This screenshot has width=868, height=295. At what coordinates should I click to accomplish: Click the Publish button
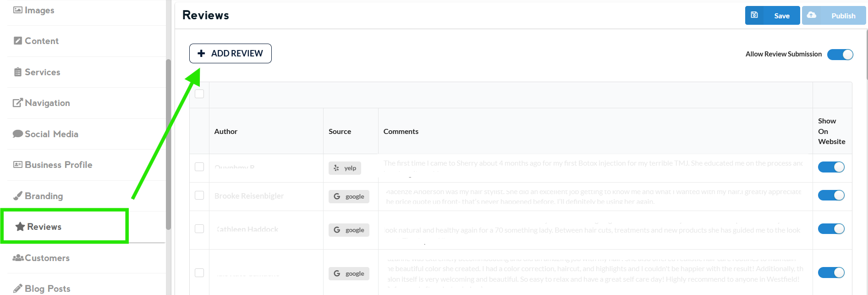coord(834,16)
